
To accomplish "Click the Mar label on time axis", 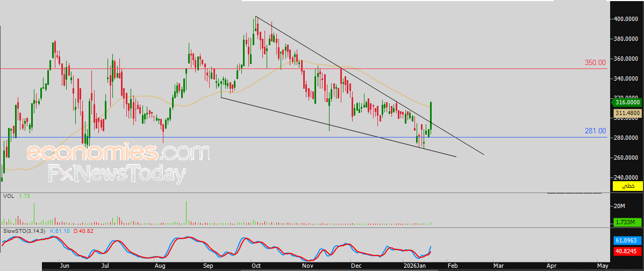I will [498, 266].
